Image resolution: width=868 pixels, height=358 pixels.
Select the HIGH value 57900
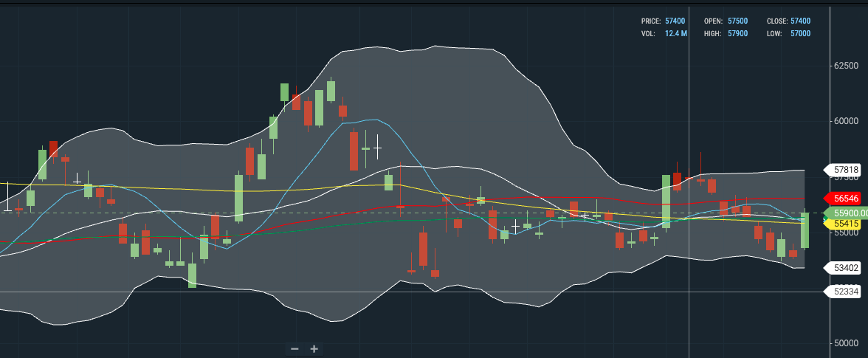(737, 34)
